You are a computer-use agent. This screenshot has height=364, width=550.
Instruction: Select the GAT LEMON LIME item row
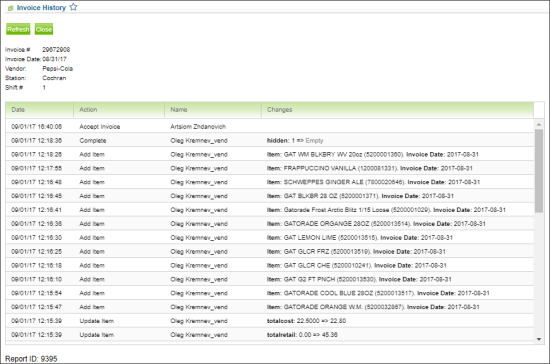(x=269, y=238)
